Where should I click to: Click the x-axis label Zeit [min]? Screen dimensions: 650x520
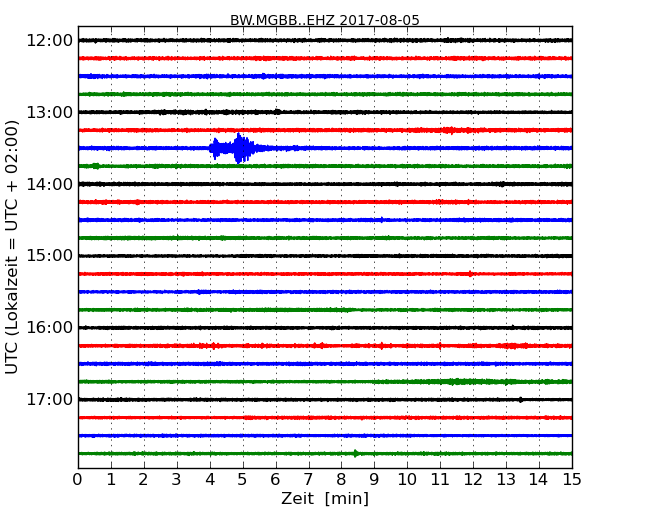(x=325, y=498)
